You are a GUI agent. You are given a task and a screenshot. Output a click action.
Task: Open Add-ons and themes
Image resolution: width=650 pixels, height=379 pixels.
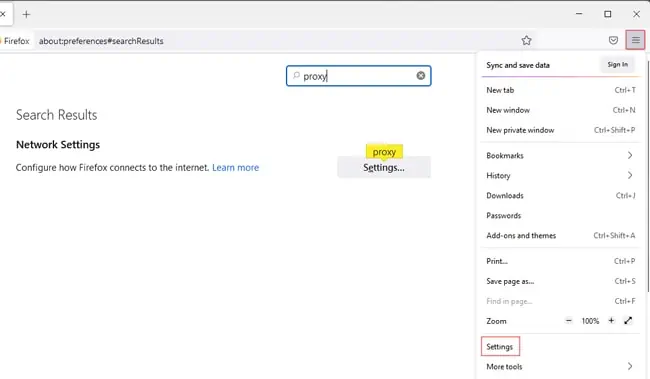click(560, 235)
